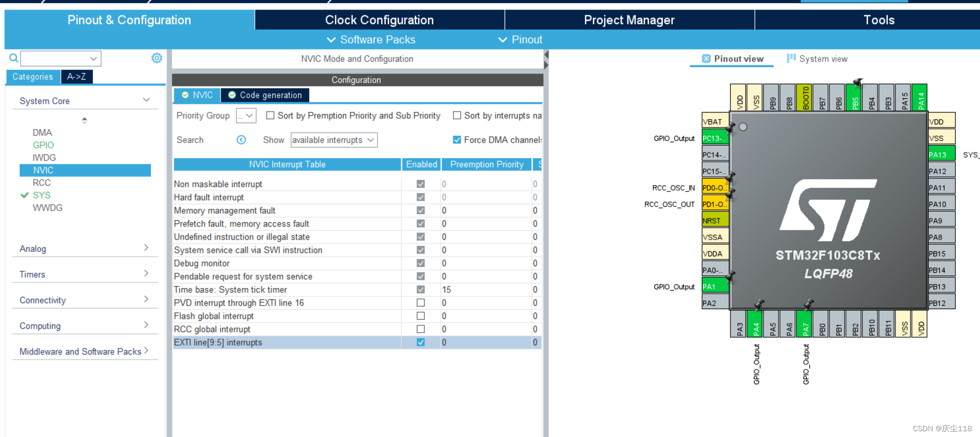Select the NRST pin on chip
This screenshot has height=437, width=980.
coord(715,221)
